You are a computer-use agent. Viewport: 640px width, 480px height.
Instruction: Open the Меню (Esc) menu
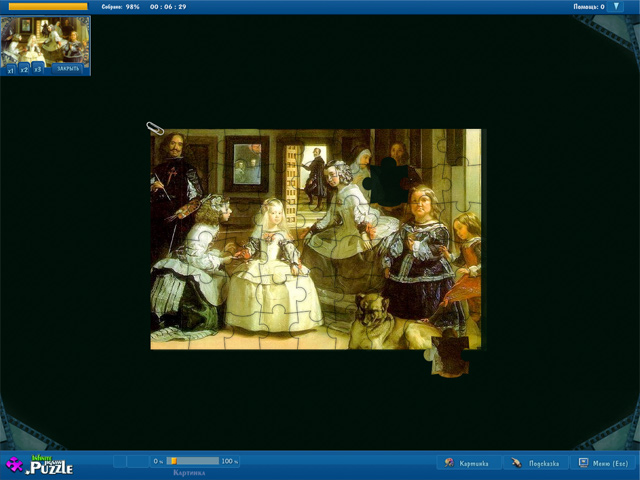(x=603, y=463)
